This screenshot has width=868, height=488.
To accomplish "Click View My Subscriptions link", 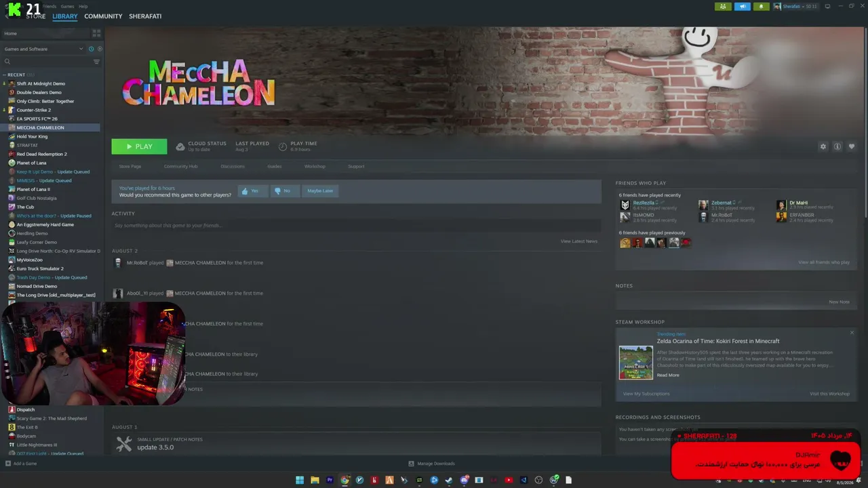I will [x=646, y=394].
